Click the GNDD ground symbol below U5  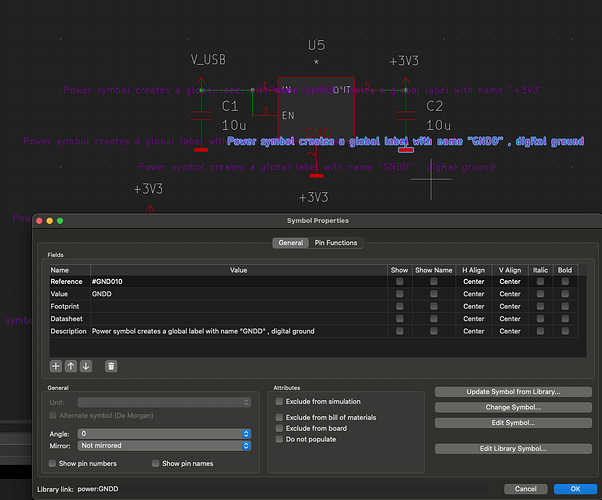click(x=316, y=176)
